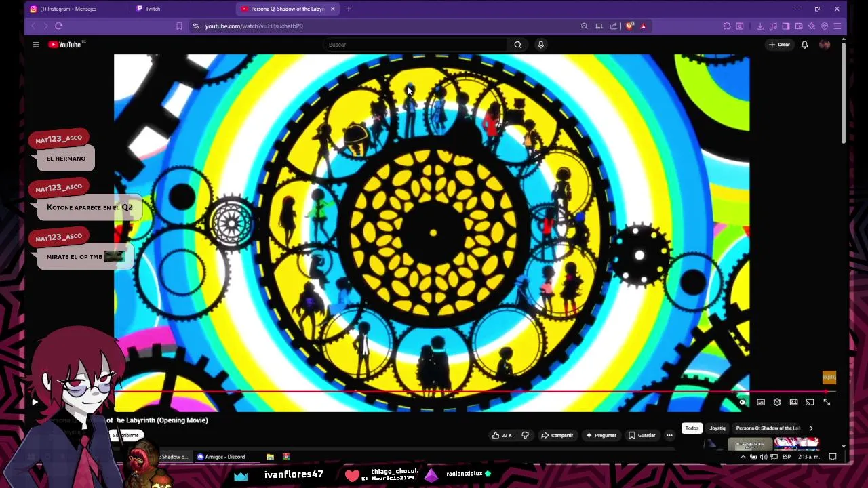Click the youtube.com address bar
Viewport: 868px width, 488px height.
pos(387,26)
